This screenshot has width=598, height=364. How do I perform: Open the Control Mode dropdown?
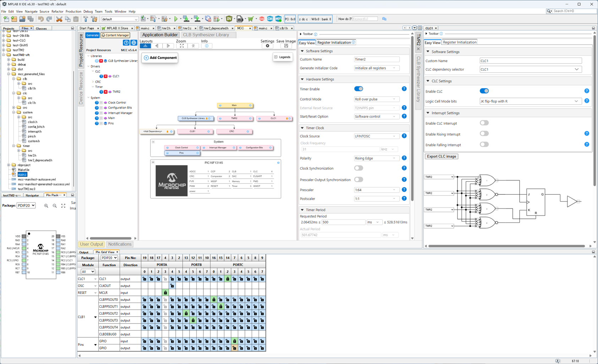coord(377,99)
